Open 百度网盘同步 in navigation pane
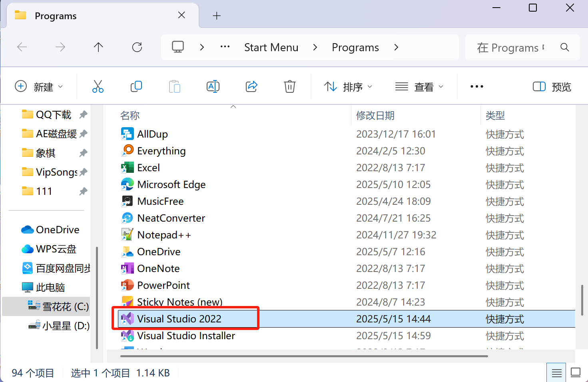 pos(56,268)
